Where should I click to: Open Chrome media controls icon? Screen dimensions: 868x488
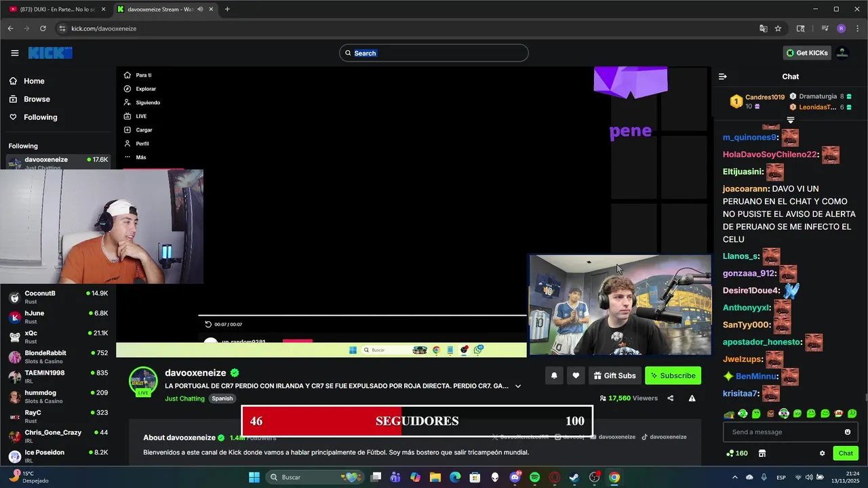(x=825, y=28)
